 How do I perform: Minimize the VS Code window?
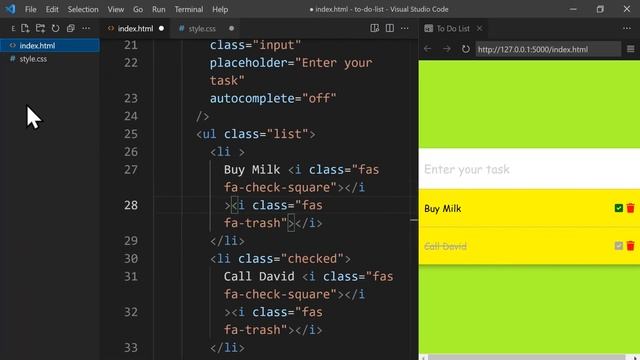[x=573, y=9]
